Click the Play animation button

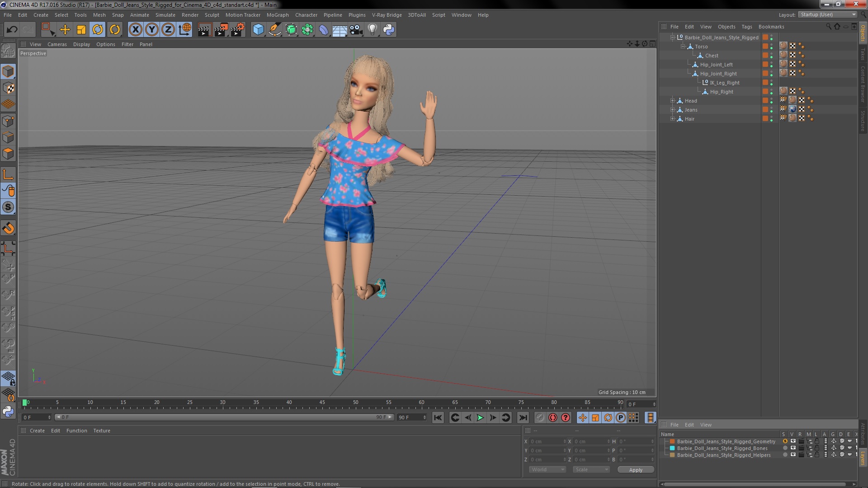click(x=481, y=417)
